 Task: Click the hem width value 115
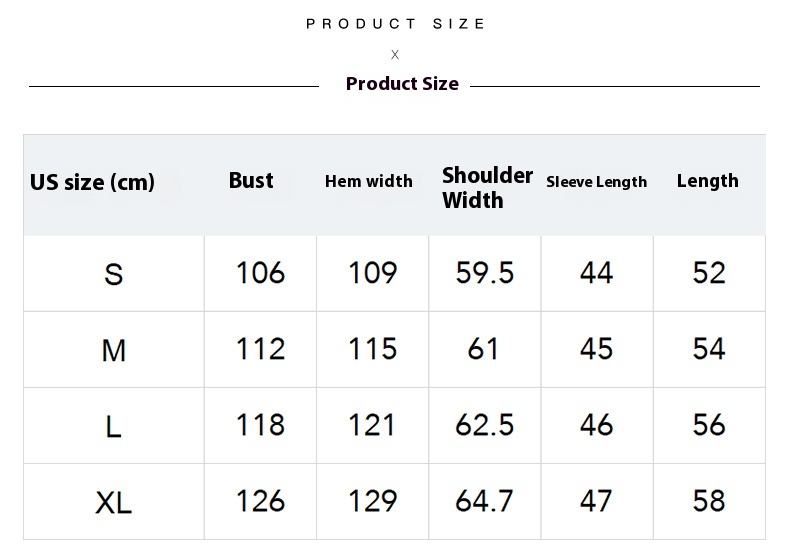[372, 349]
